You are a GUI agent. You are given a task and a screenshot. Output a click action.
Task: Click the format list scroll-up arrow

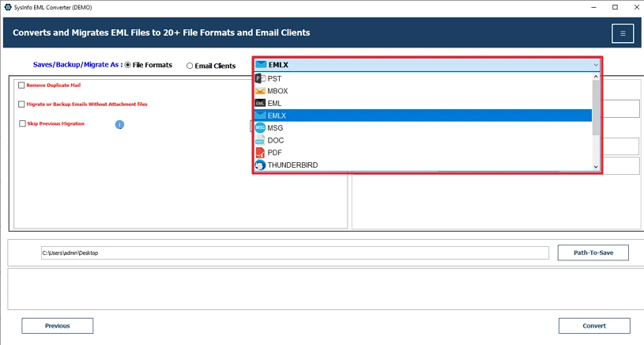(596, 77)
